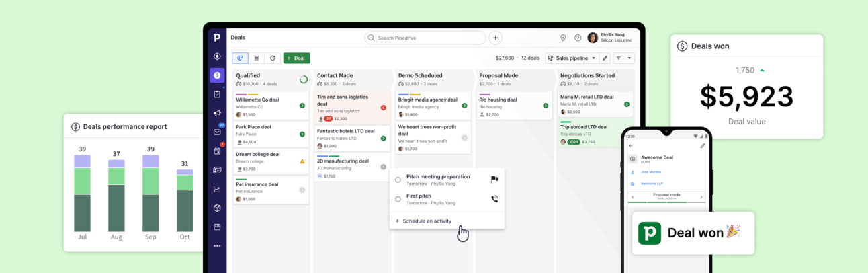Click next stage chevron on phone
Image resolution: width=868 pixels, height=273 pixels.
(701, 197)
